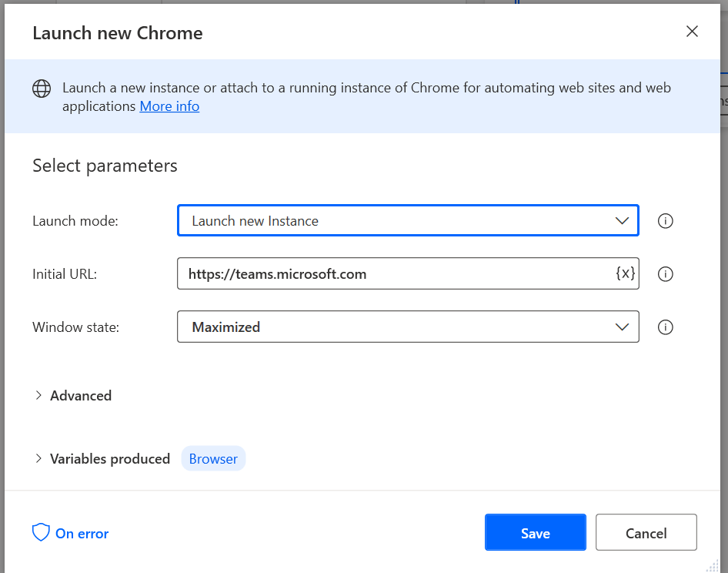Click the info icon beside Launch mode
This screenshot has height=573, width=728.
(x=665, y=221)
